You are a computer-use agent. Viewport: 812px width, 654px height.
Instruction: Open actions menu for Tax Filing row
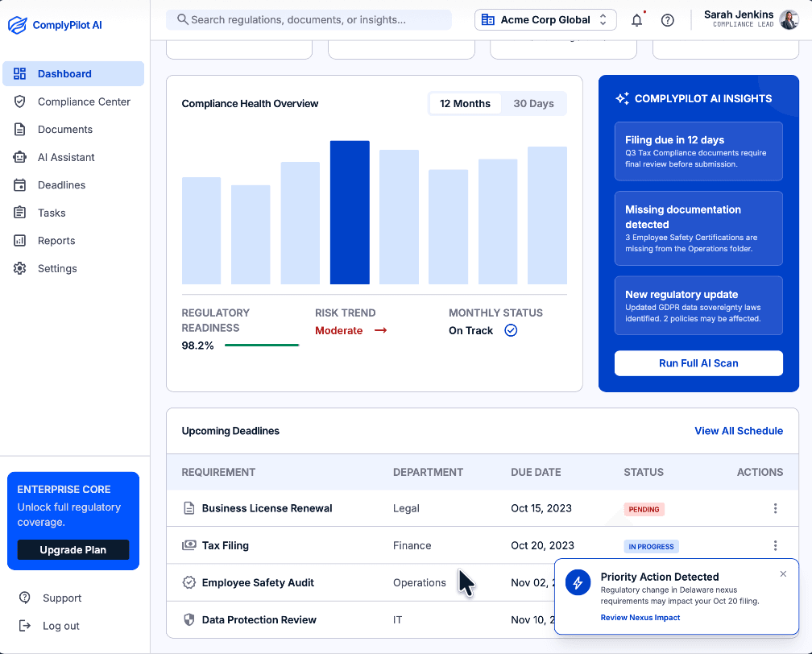[x=775, y=545]
